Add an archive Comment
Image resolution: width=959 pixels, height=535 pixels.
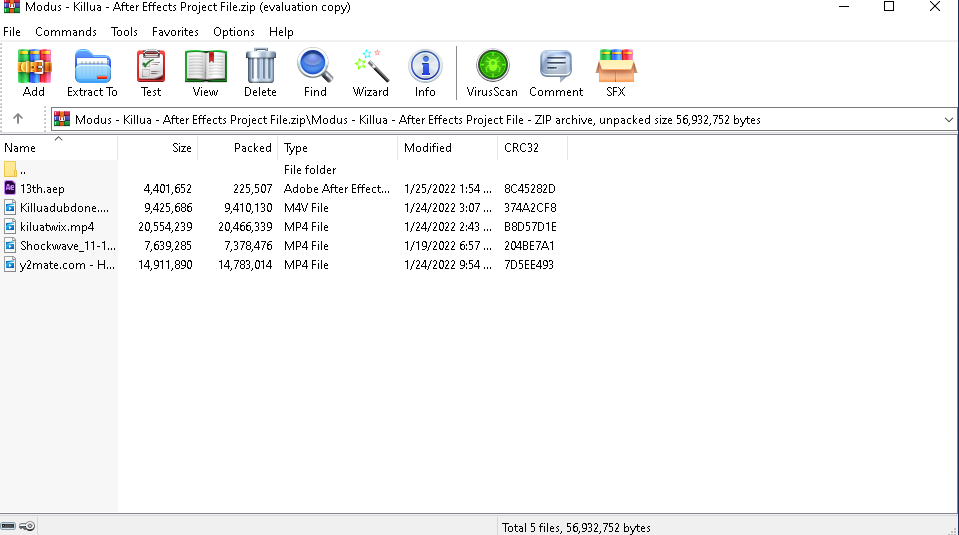[x=556, y=66]
